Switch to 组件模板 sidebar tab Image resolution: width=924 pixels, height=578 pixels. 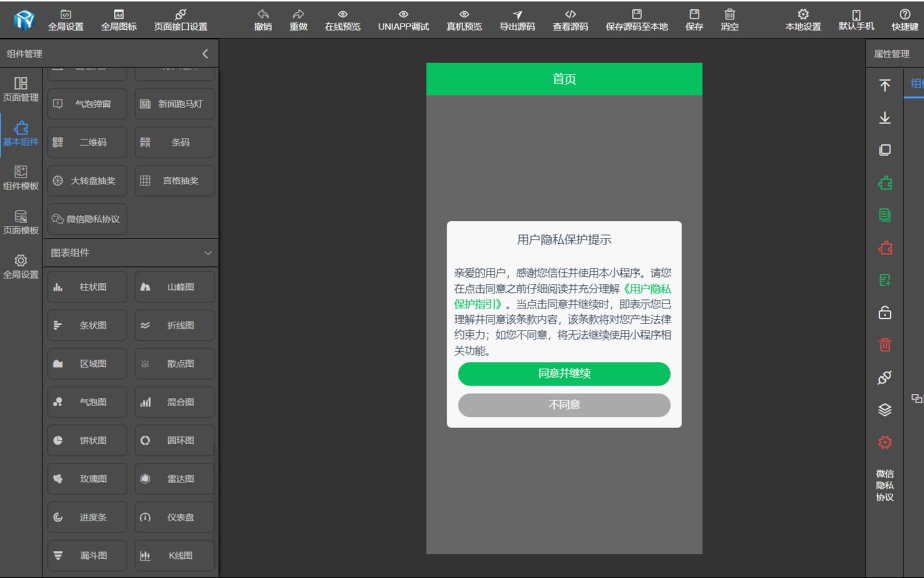click(21, 178)
